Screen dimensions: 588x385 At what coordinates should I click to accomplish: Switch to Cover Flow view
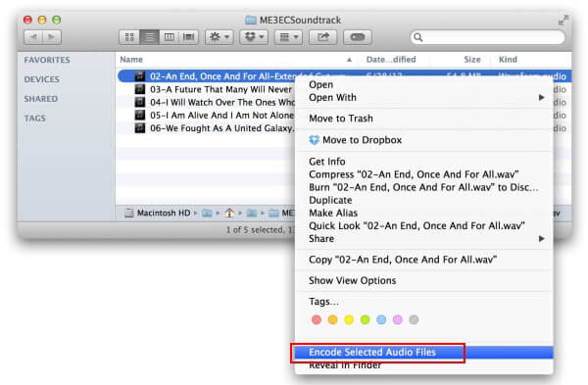(x=188, y=37)
